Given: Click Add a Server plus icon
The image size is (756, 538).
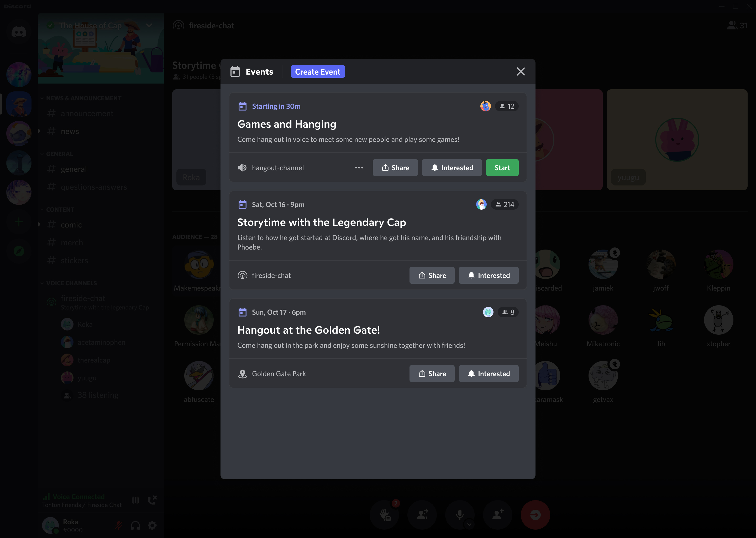Looking at the screenshot, I should tap(19, 222).
